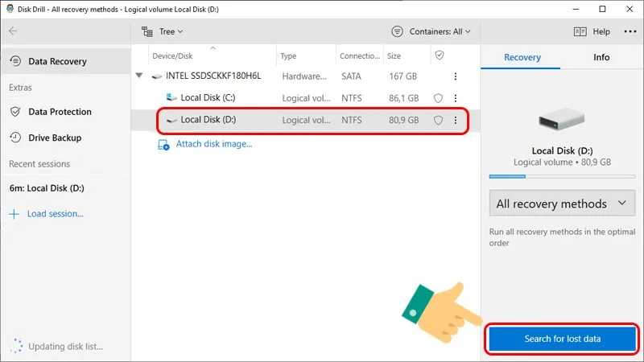The width and height of the screenshot is (644, 362).
Task: Open the Tree view dropdown
Action: tap(162, 31)
